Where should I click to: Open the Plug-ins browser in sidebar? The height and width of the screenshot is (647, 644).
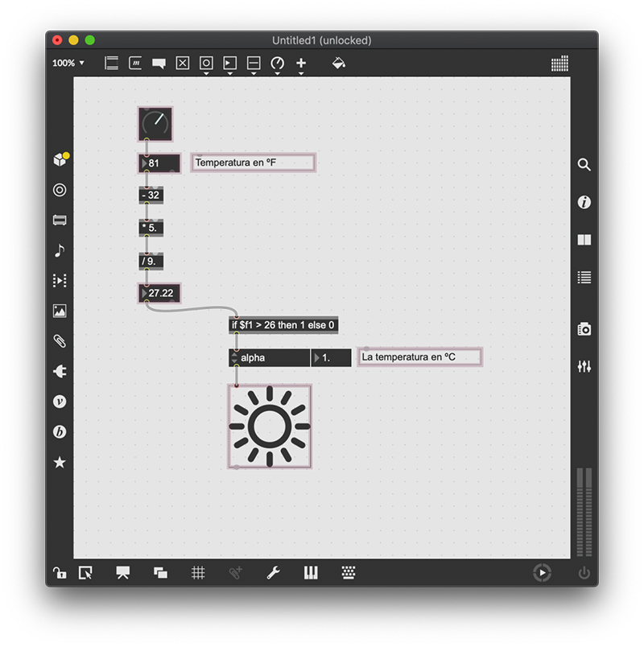pyautogui.click(x=60, y=371)
